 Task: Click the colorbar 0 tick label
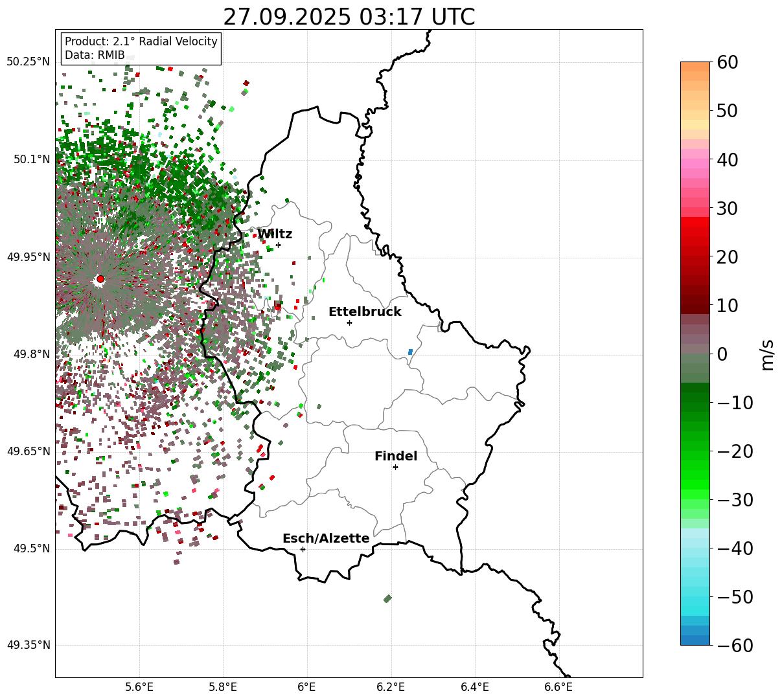pos(722,354)
